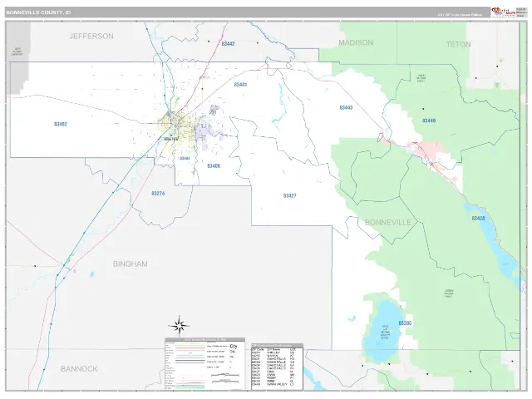The width and height of the screenshot is (532, 399).
Task: Click the map publisher logo
Action: (504, 12)
